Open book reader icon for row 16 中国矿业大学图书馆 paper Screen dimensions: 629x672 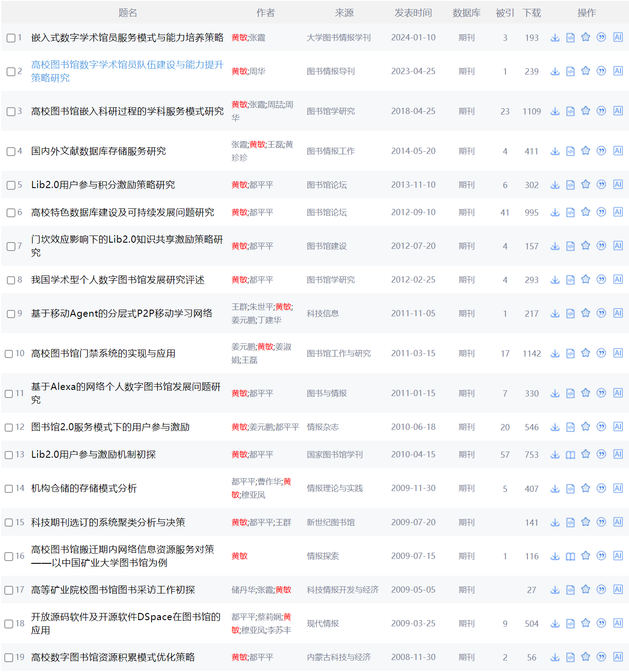click(x=570, y=556)
